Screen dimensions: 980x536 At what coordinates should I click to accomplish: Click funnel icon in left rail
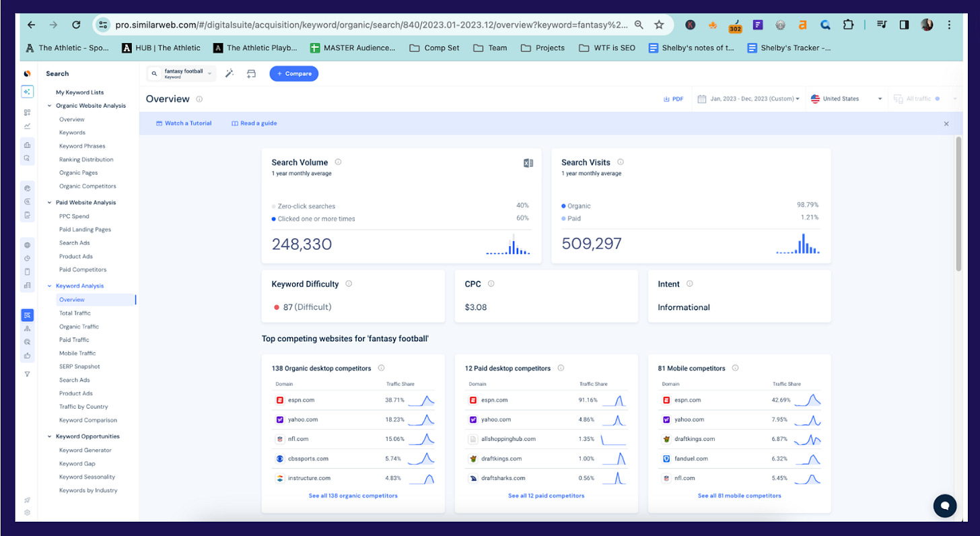click(27, 374)
